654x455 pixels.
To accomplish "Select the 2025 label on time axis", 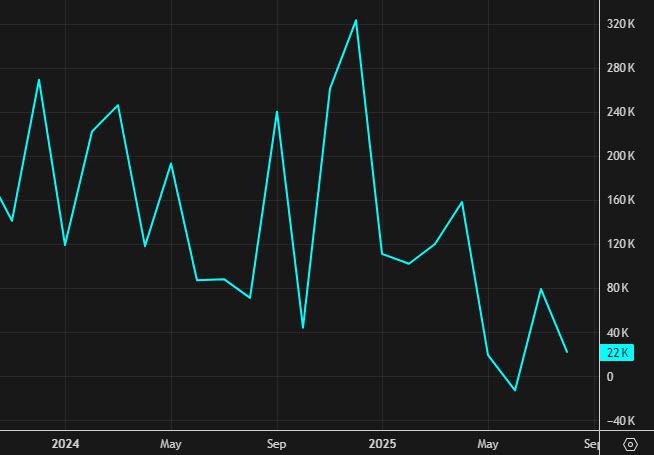I will pyautogui.click(x=382, y=443).
